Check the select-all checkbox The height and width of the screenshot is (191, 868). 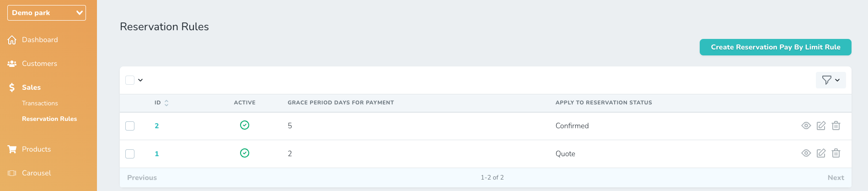130,80
